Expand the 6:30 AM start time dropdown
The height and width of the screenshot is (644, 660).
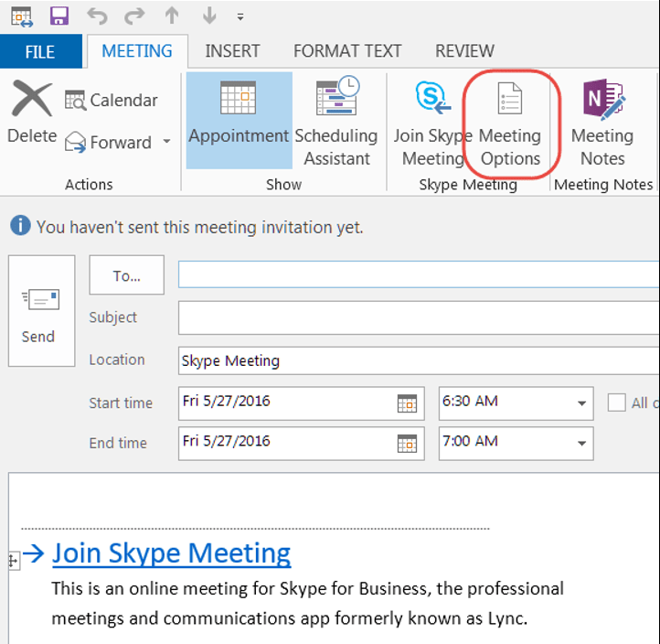pos(581,403)
